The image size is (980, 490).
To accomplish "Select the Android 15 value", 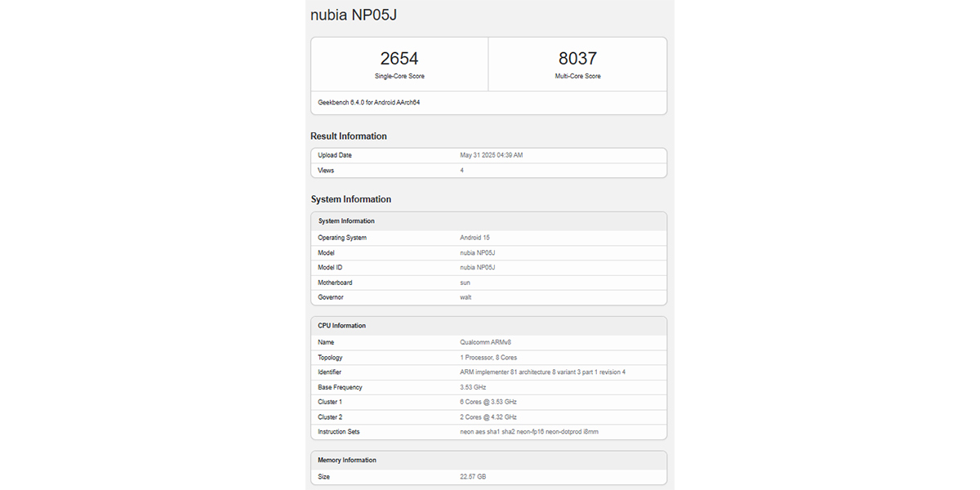I will [x=475, y=238].
